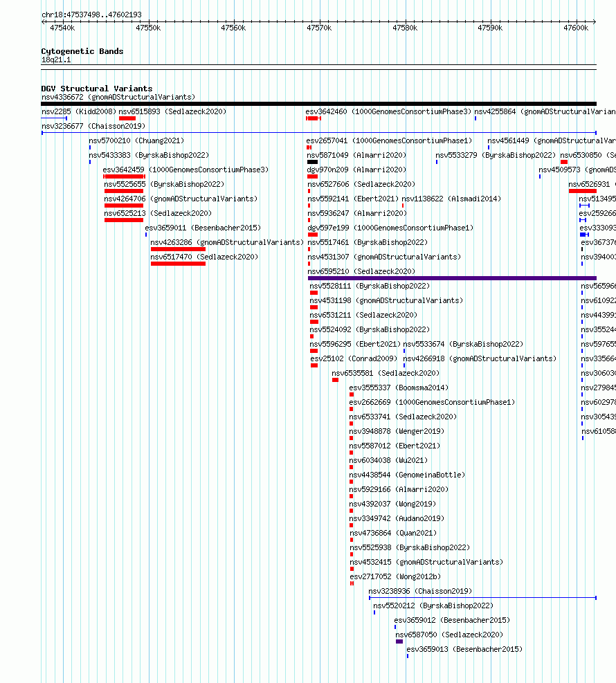Select nsv5700210 (Chuang2021) label
Viewport: 616px width, 683px height.
[136, 140]
